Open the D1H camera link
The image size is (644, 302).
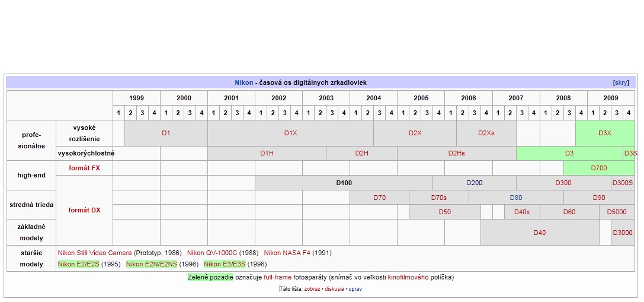click(x=267, y=154)
